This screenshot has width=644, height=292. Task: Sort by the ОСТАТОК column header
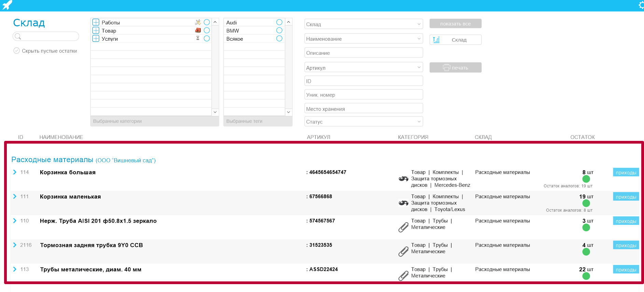(582, 137)
